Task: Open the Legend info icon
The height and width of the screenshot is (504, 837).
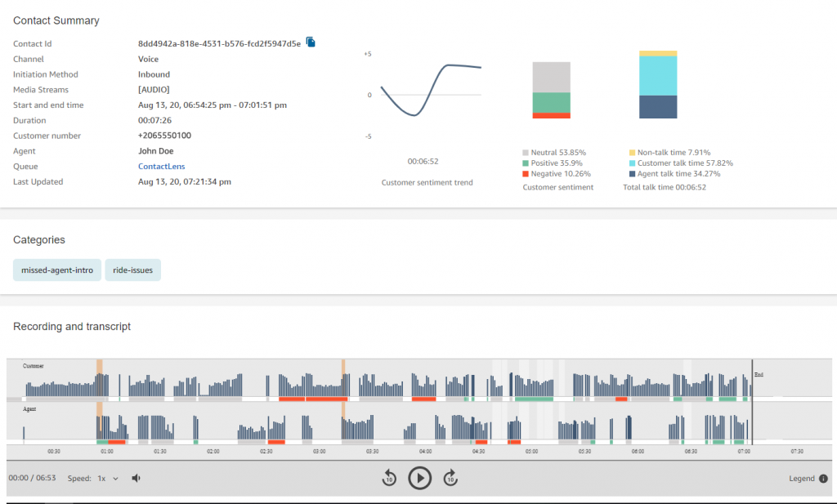Action: coord(823,479)
